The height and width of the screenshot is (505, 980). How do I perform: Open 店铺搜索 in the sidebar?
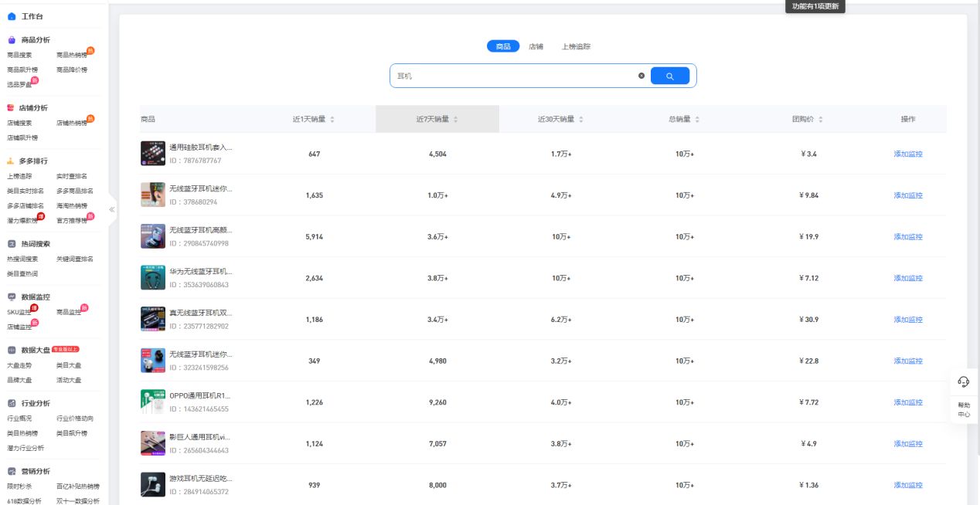pyautogui.click(x=19, y=123)
